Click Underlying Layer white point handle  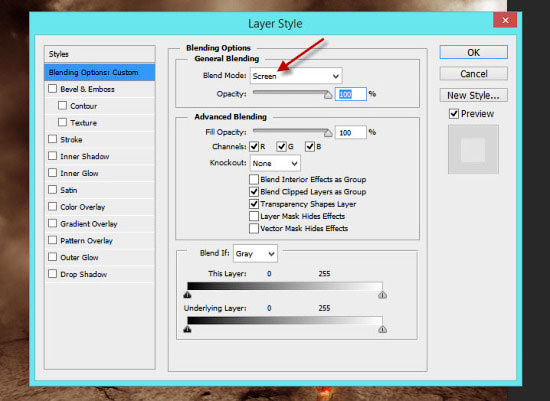(x=382, y=329)
